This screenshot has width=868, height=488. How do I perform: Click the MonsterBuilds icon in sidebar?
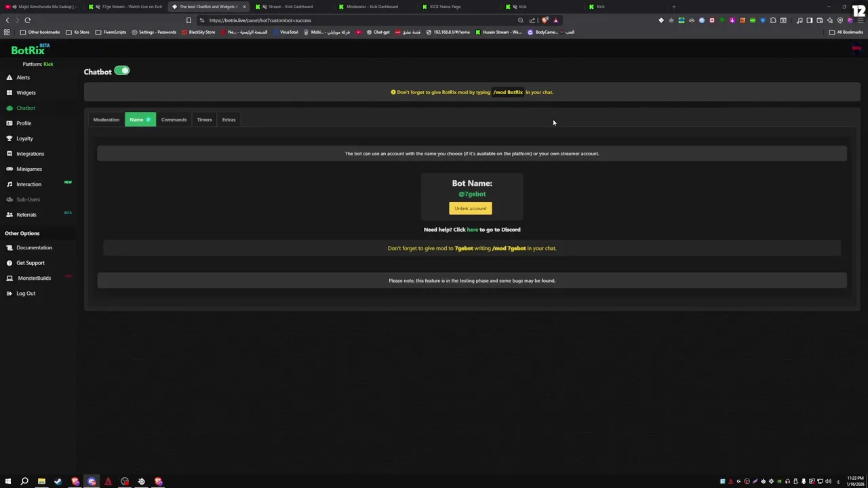point(9,278)
